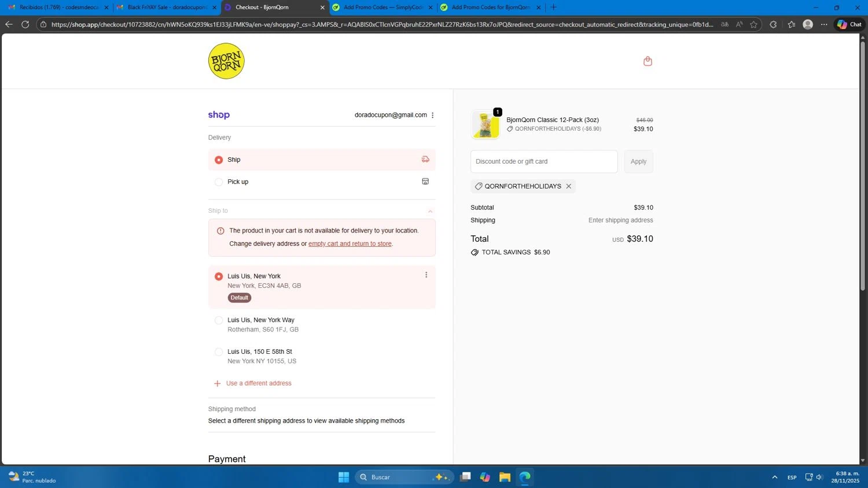
Task: Select the Ship delivery radio button
Action: pos(219,160)
